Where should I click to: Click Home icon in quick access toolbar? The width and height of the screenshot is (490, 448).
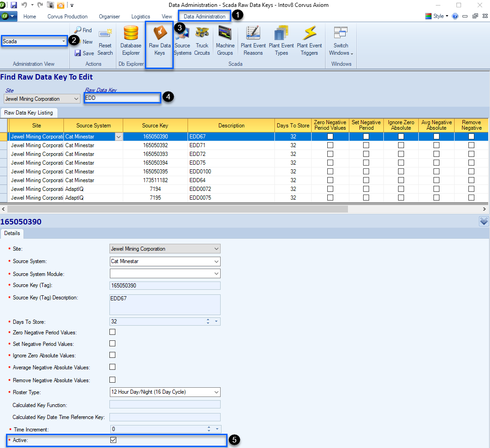pos(61,5)
